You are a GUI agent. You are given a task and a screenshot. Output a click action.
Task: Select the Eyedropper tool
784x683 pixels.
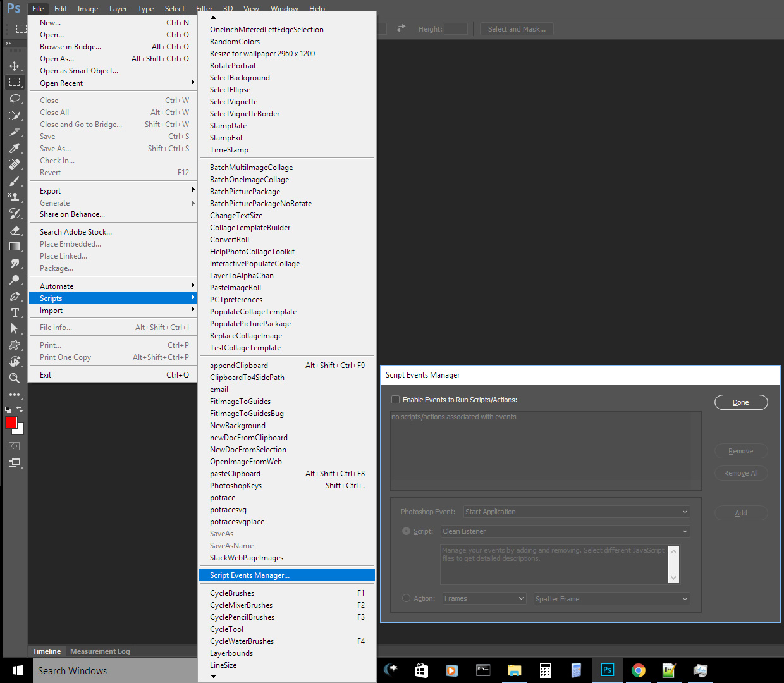[x=15, y=148]
